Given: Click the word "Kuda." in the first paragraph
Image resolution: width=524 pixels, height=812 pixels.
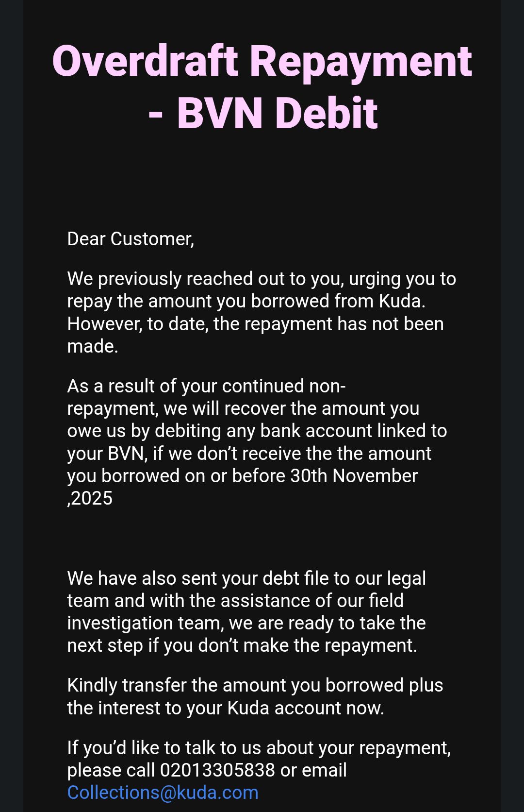Looking at the screenshot, I should point(402,301).
